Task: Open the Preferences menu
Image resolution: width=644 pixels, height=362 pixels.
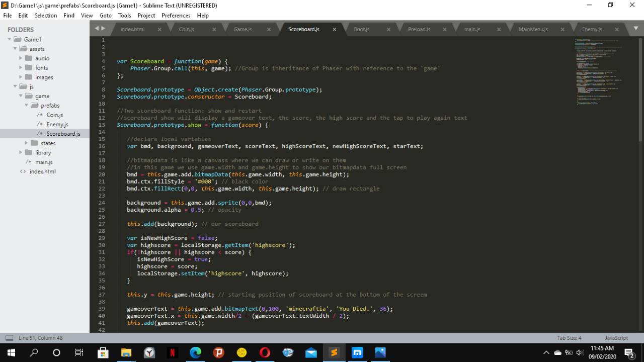Action: pos(176,15)
